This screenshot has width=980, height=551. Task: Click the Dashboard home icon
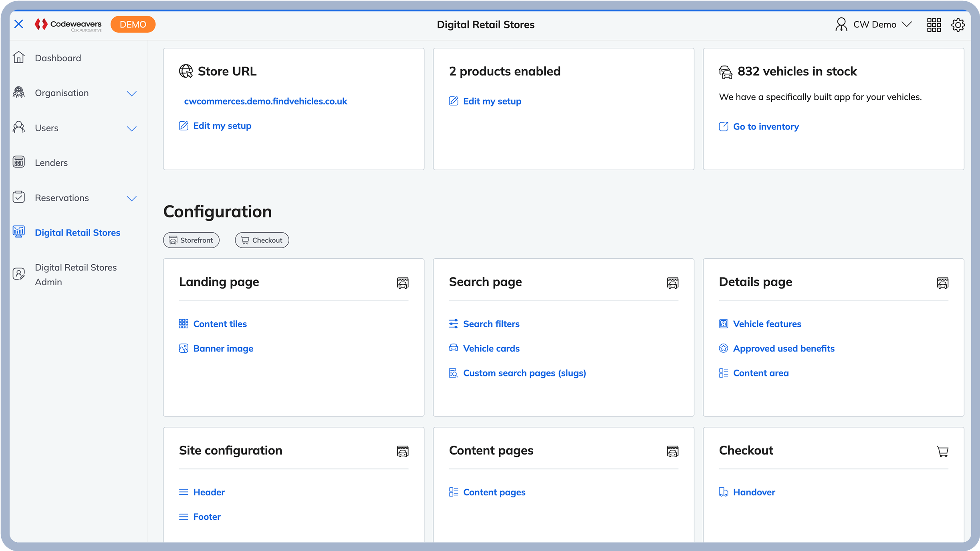click(19, 58)
